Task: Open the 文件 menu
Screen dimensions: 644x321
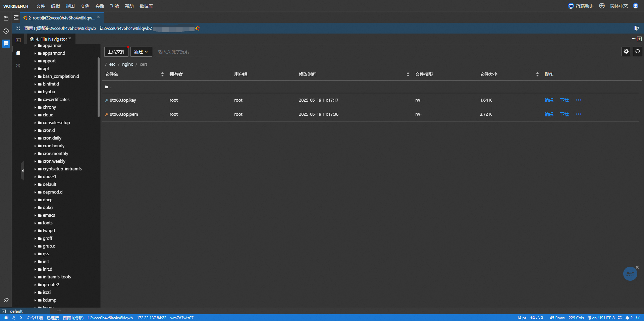Action: coord(41,6)
